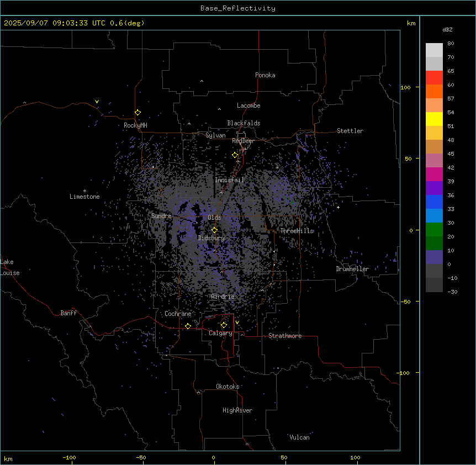Click the Didsbury city label
Screen dimensions: 476x465
211,238
